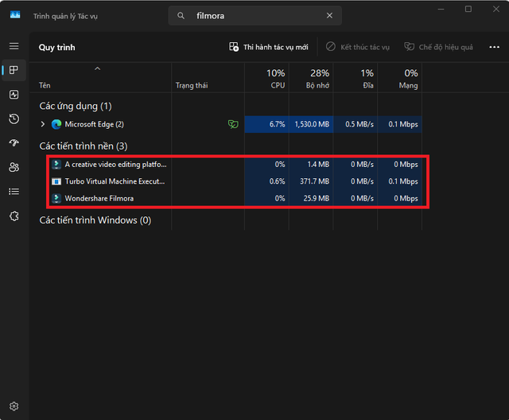This screenshot has width=509, height=420.
Task: Sort by the Mạng column header
Action: pos(399,79)
